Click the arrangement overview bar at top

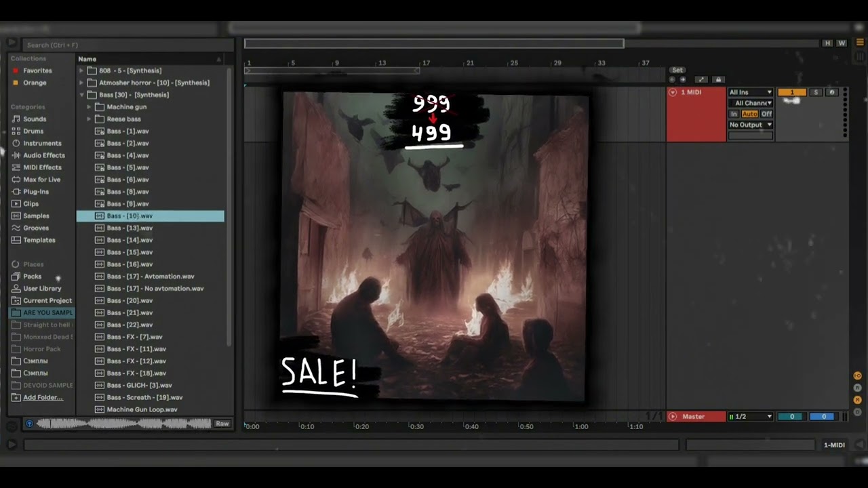click(x=434, y=43)
